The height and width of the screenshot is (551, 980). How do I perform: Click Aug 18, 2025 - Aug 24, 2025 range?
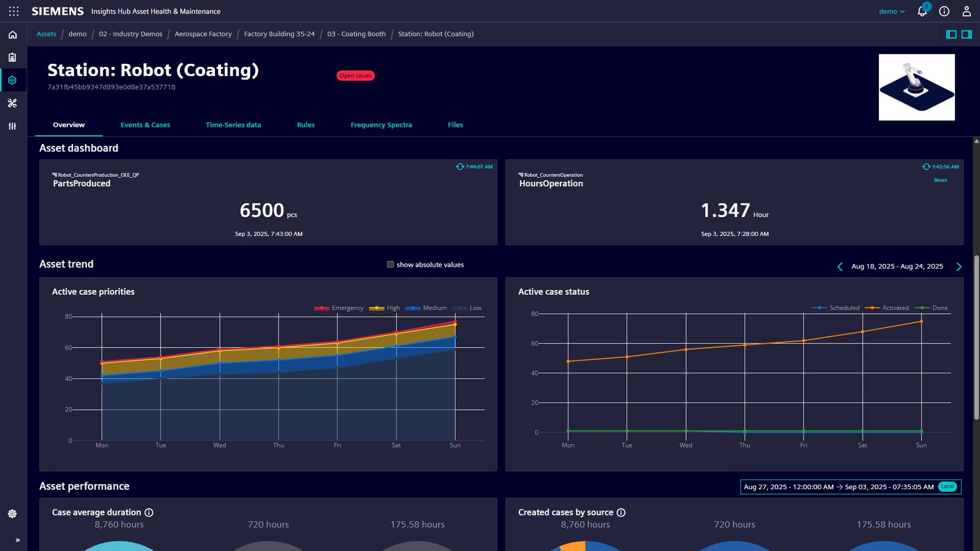897,267
